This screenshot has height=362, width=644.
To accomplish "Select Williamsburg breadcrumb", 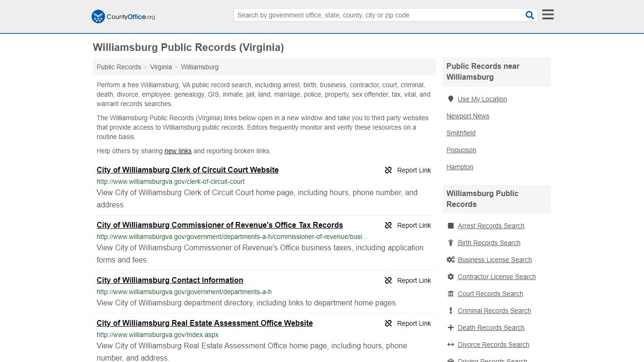I will pyautogui.click(x=199, y=67).
